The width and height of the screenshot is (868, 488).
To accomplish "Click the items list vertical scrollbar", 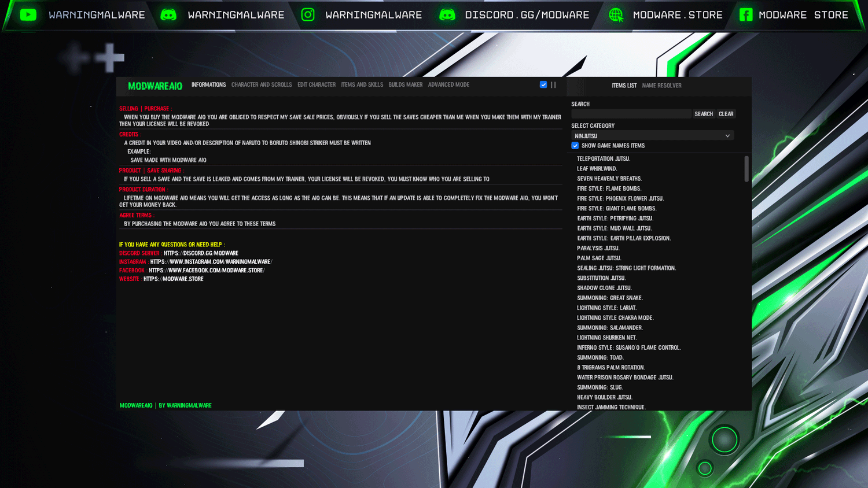I will [746, 169].
